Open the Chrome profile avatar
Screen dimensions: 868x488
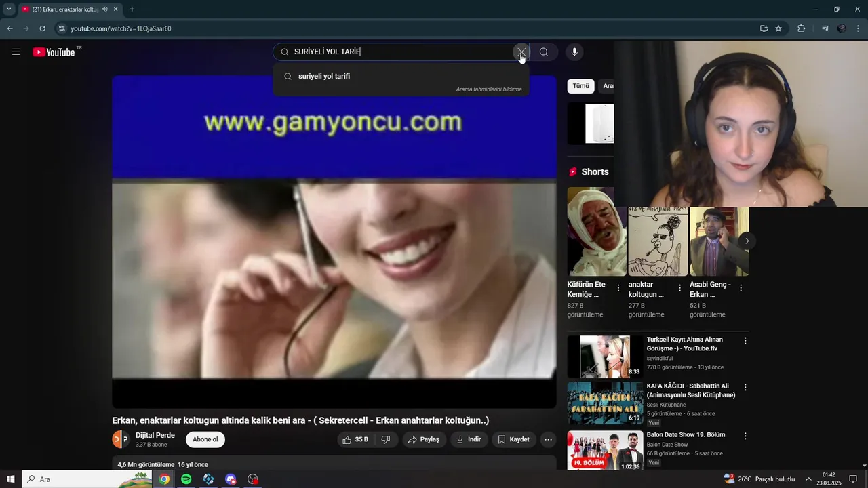tap(842, 28)
